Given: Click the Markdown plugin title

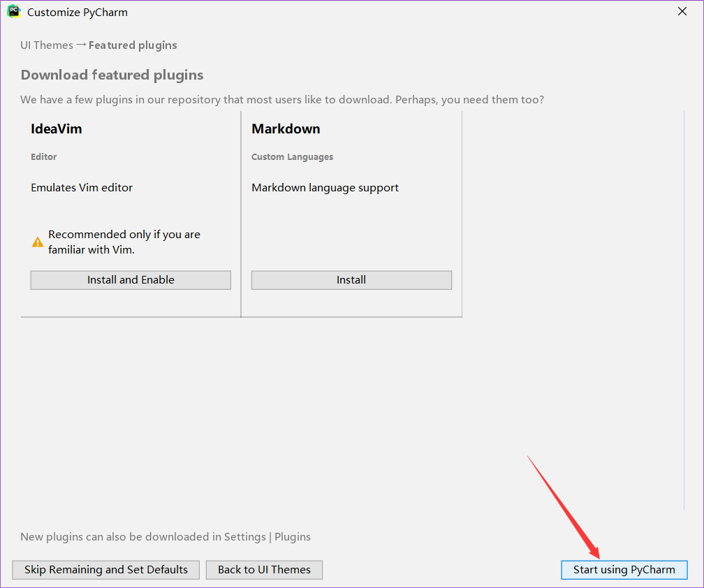Looking at the screenshot, I should [x=286, y=128].
